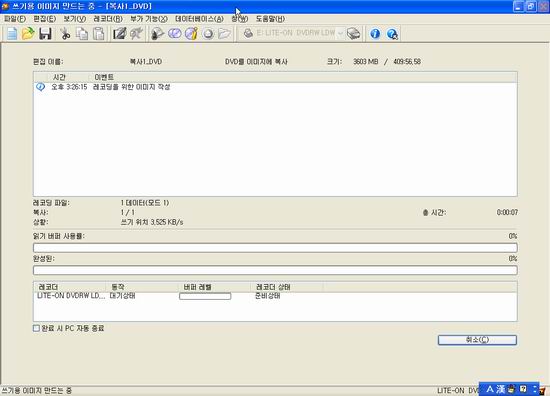Click the Choose recorder drive icon
This screenshot has width=550, height=396.
(x=354, y=34)
